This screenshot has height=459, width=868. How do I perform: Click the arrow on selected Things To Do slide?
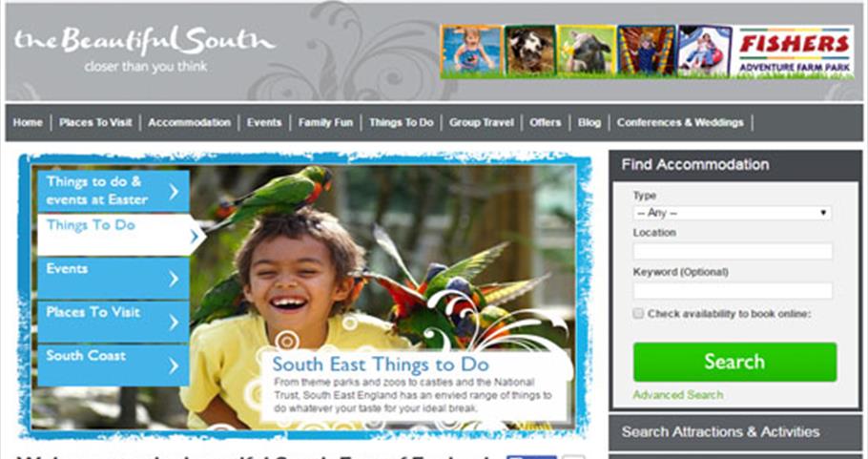[194, 237]
